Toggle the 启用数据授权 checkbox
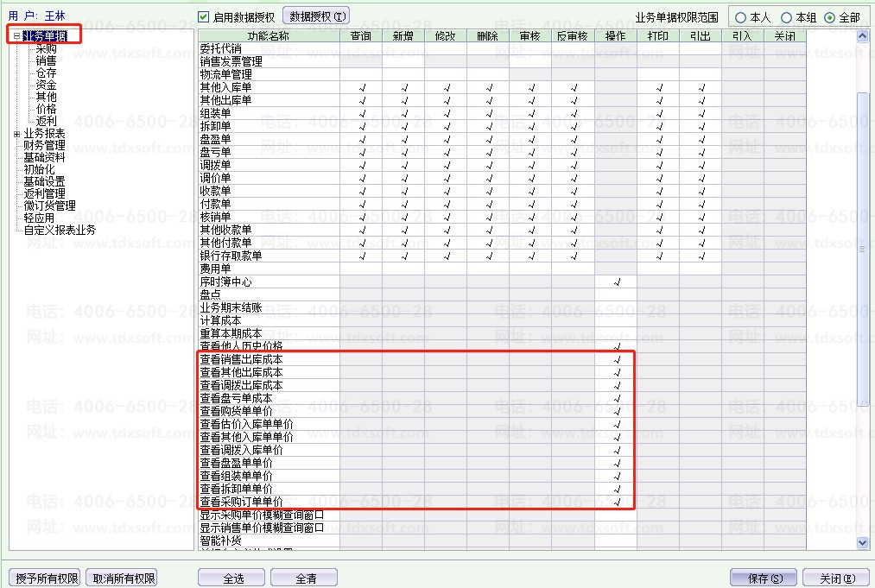Screen dimensions: 875x588 pos(204,16)
